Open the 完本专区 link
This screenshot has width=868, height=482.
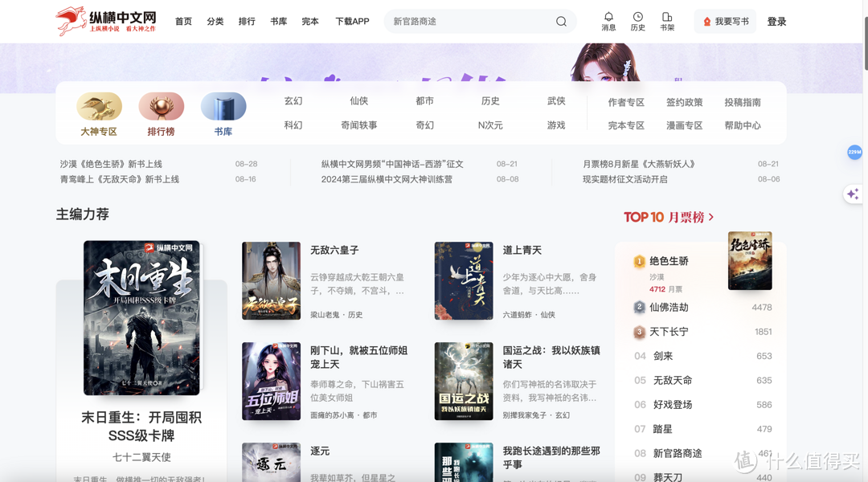(626, 125)
